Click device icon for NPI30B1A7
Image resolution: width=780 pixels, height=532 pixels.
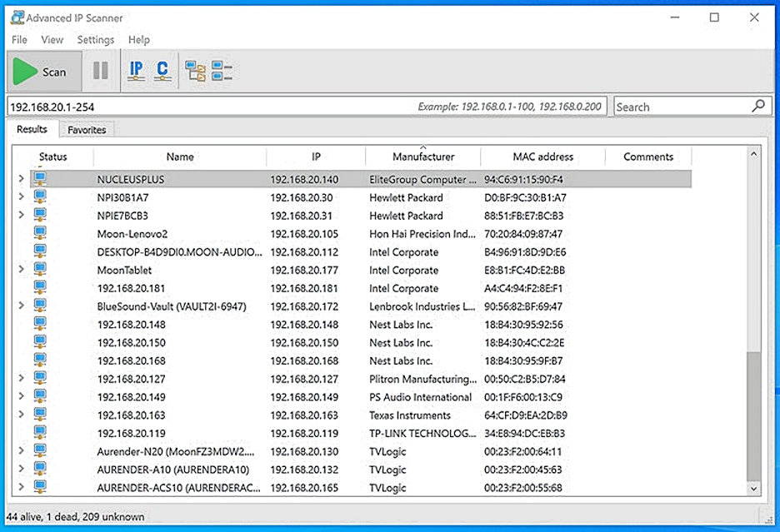click(x=40, y=196)
